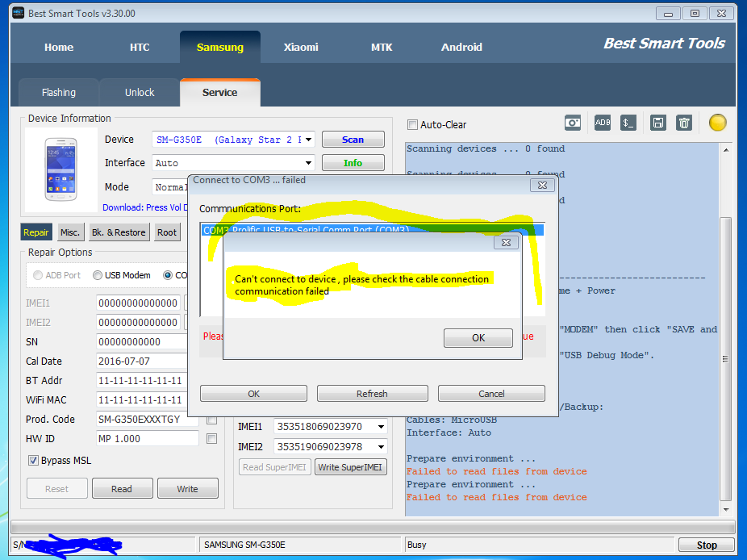Click the bottom progress bar
This screenshot has width=747, height=560.
pyautogui.click(x=373, y=527)
